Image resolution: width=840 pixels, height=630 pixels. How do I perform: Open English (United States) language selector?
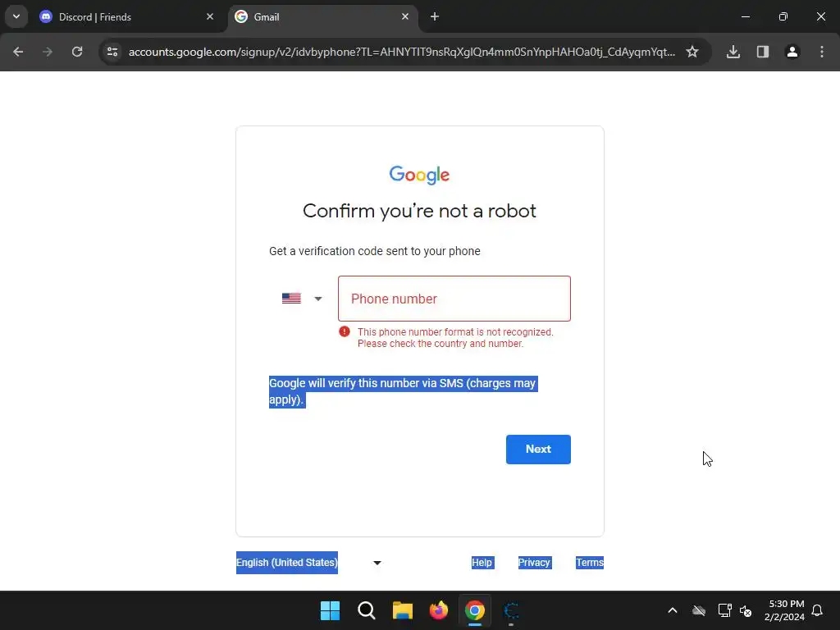(309, 563)
